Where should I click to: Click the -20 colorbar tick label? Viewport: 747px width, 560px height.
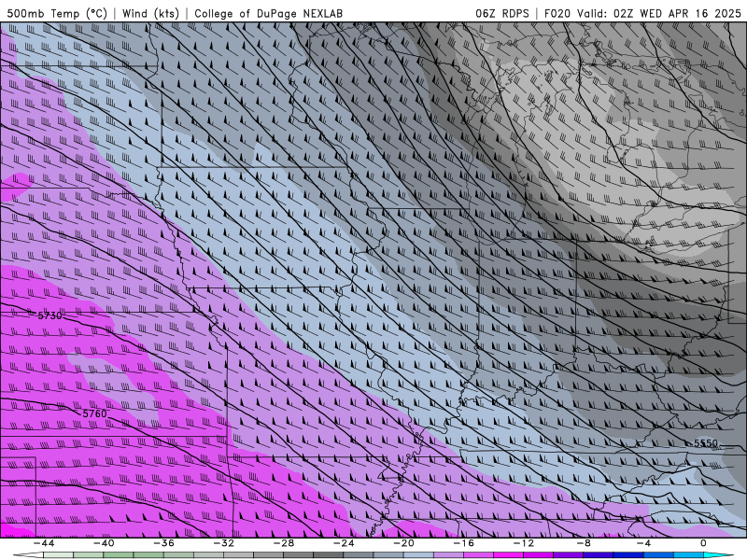[404, 543]
